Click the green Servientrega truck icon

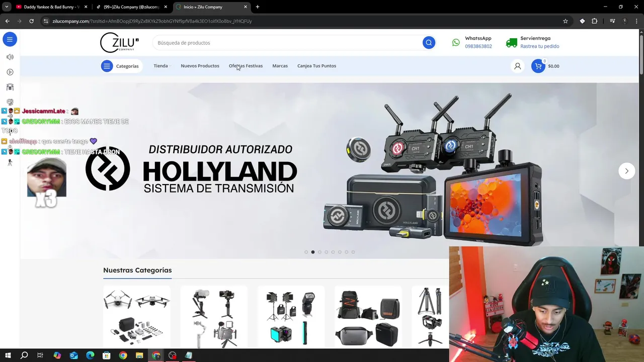[x=512, y=43]
